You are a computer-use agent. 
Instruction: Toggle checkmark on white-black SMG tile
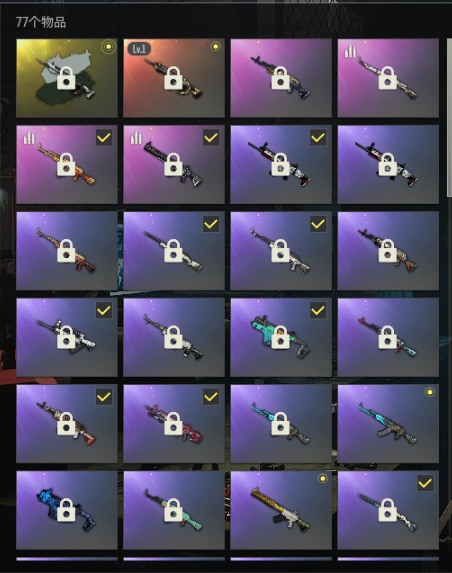coord(104,310)
